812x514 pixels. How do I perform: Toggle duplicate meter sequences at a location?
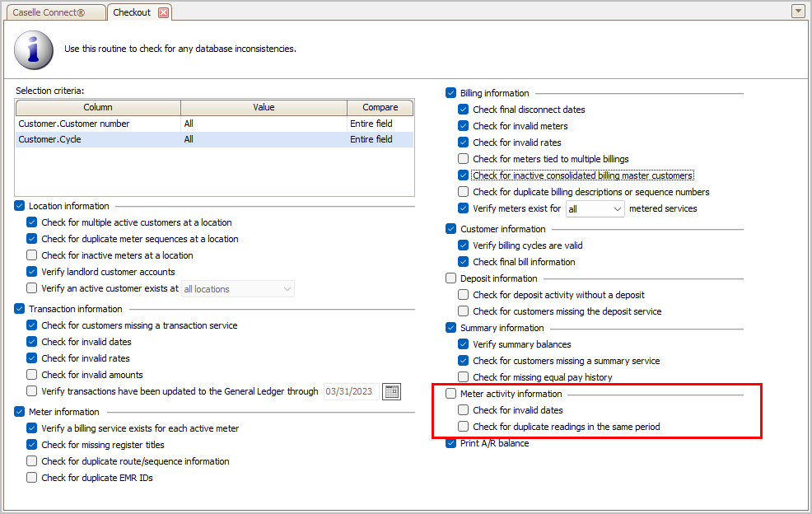coord(32,239)
